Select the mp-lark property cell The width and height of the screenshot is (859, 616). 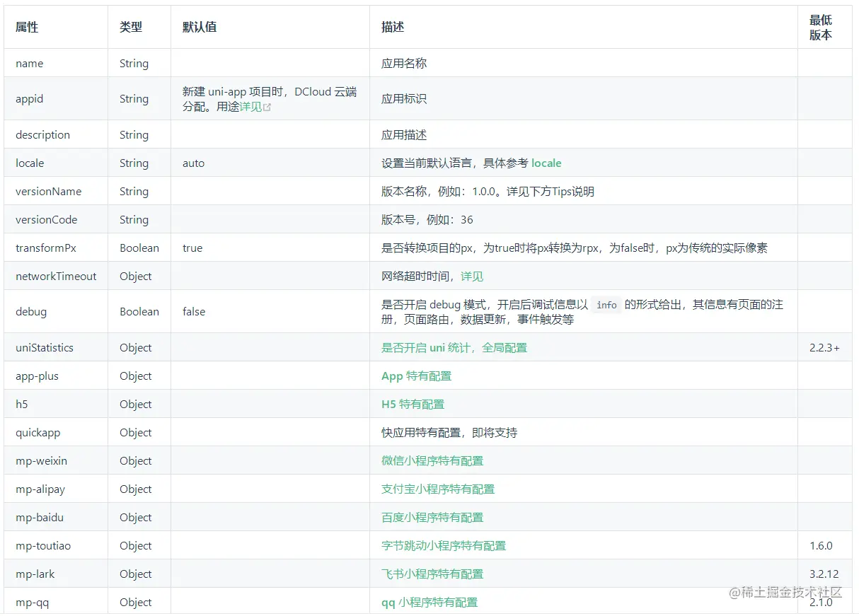click(x=56, y=574)
